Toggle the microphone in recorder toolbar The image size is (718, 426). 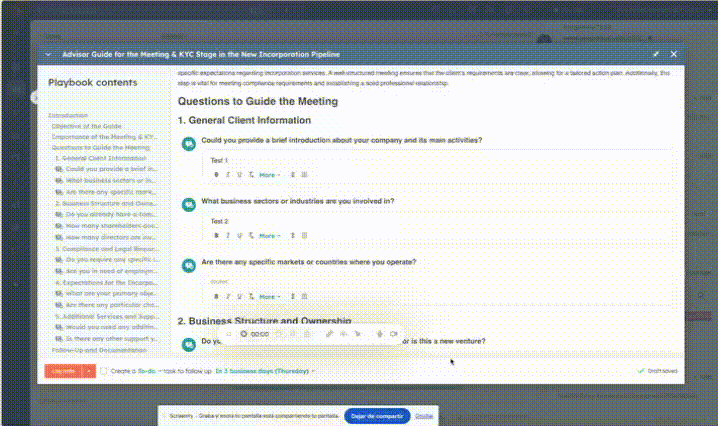379,334
